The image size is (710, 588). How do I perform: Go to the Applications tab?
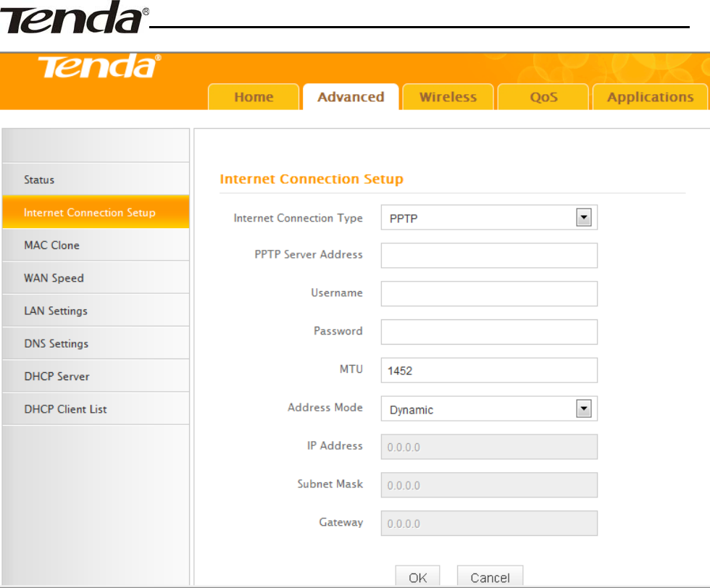651,96
